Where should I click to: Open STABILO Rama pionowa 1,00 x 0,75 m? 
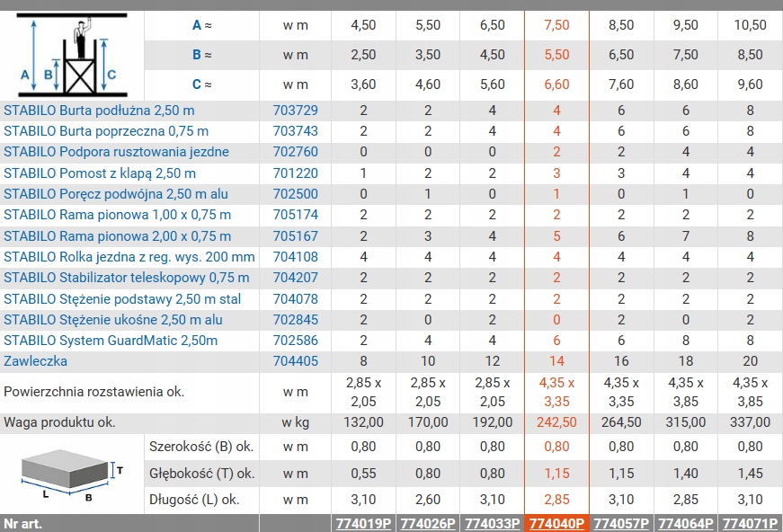118,215
